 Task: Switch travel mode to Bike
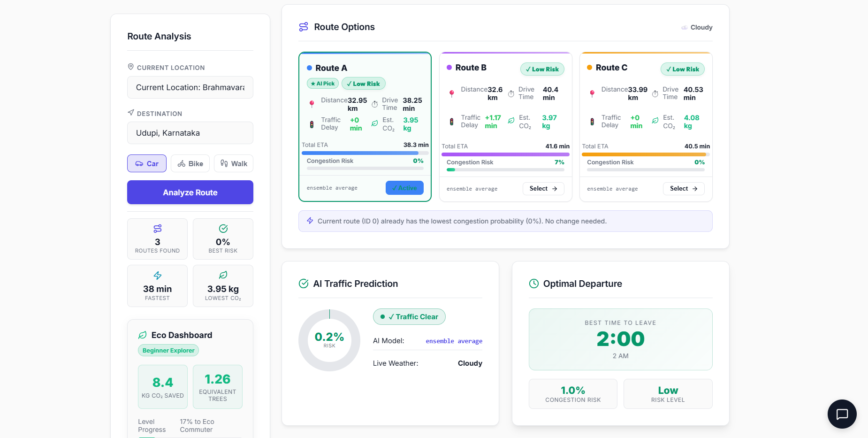click(190, 163)
